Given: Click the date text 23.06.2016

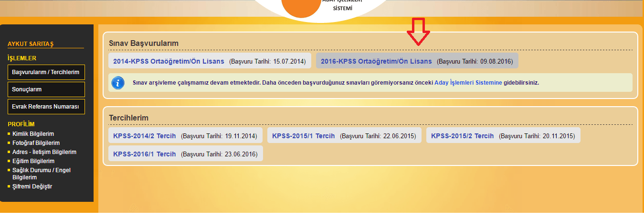Looking at the screenshot, I should coord(240,154).
